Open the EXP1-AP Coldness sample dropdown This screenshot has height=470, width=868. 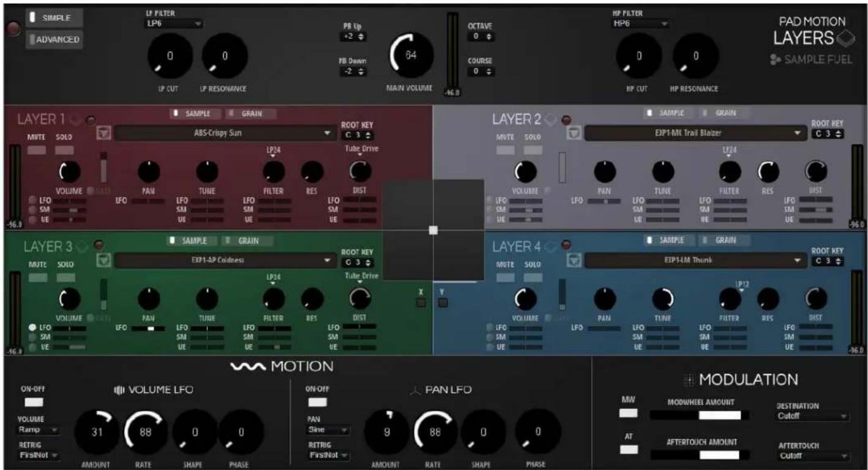coord(224,260)
